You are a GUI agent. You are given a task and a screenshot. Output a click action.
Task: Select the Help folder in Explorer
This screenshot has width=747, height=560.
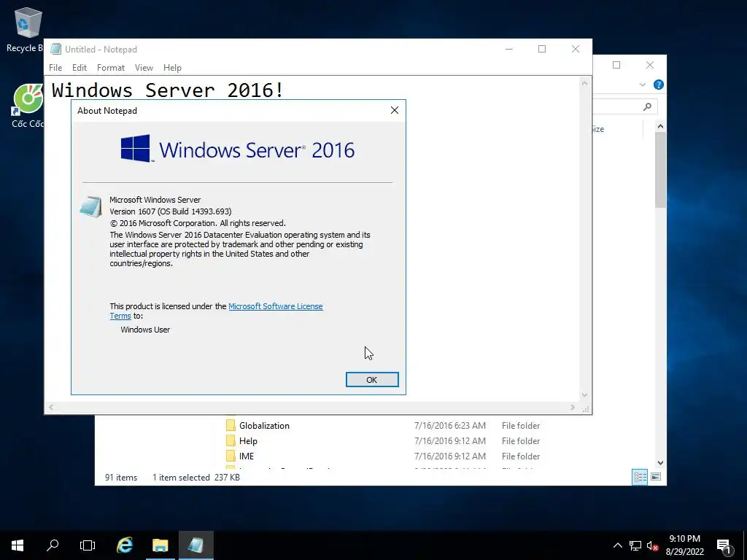click(x=248, y=441)
